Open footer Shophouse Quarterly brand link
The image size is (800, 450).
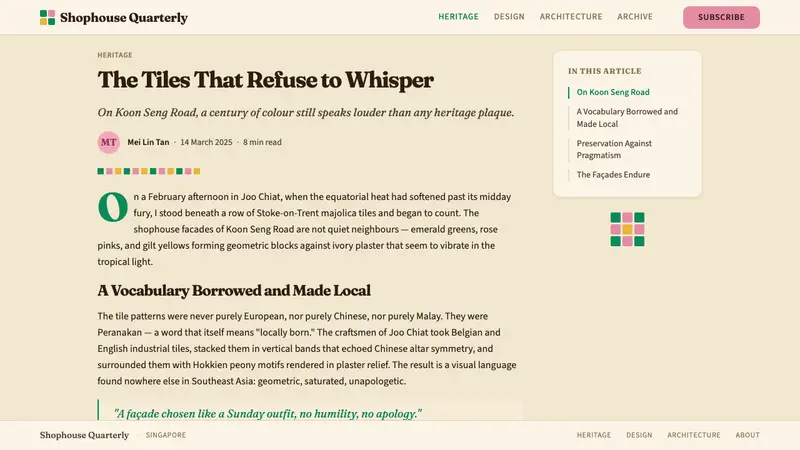coord(84,435)
